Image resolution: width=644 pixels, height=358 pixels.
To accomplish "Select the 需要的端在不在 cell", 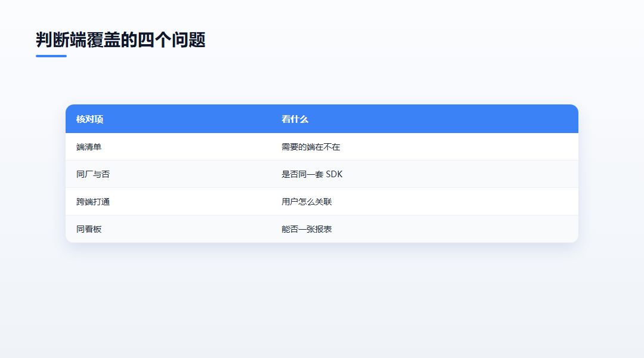I will click(x=425, y=147).
